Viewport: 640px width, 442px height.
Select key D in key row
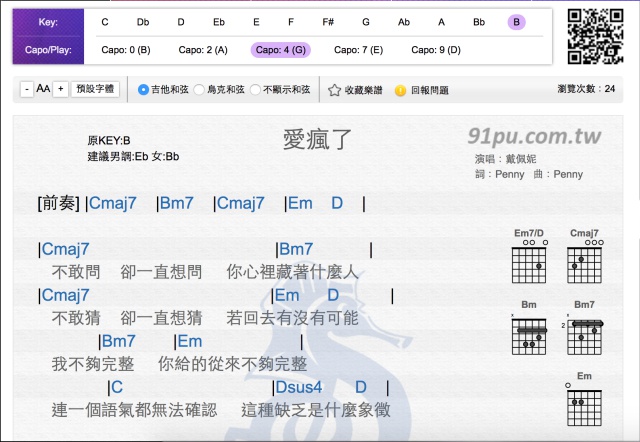click(181, 22)
